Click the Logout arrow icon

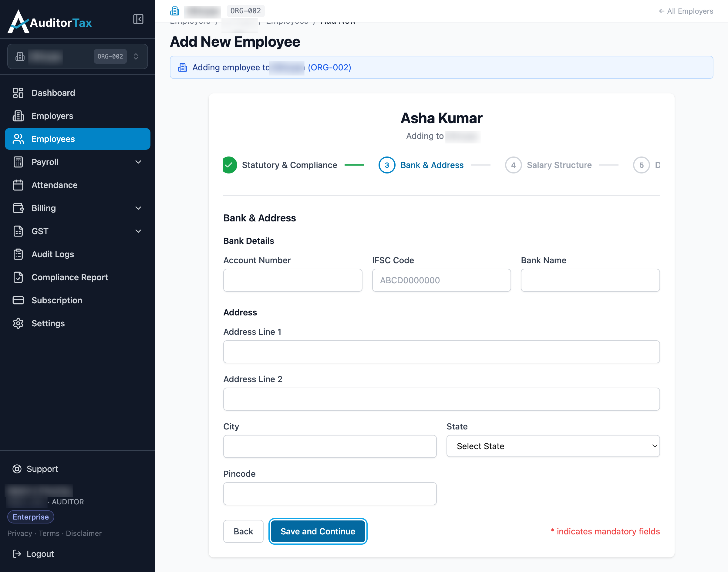point(17,554)
